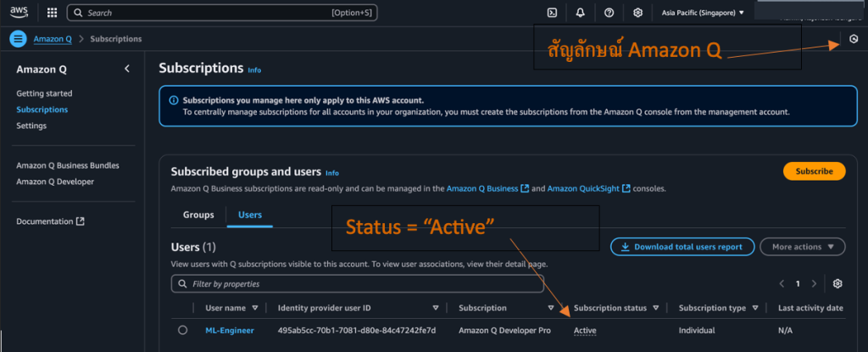The width and height of the screenshot is (868, 352).
Task: Collapse the Amazon Q side navigation
Action: point(127,69)
